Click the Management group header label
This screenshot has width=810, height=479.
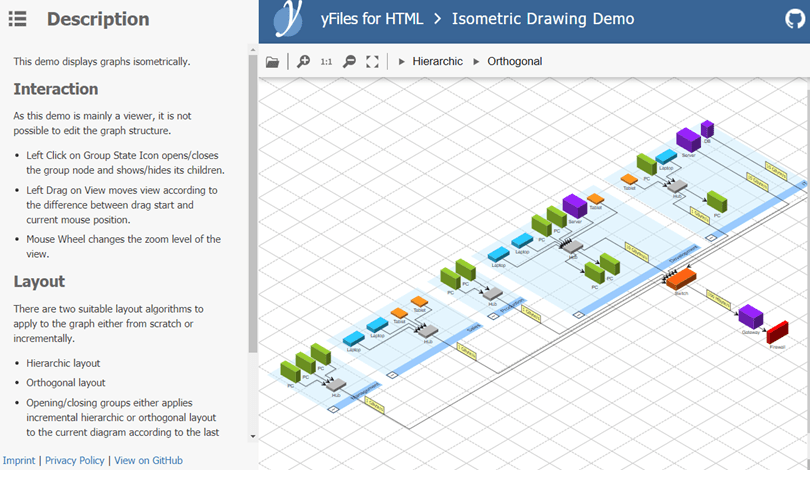[365, 391]
